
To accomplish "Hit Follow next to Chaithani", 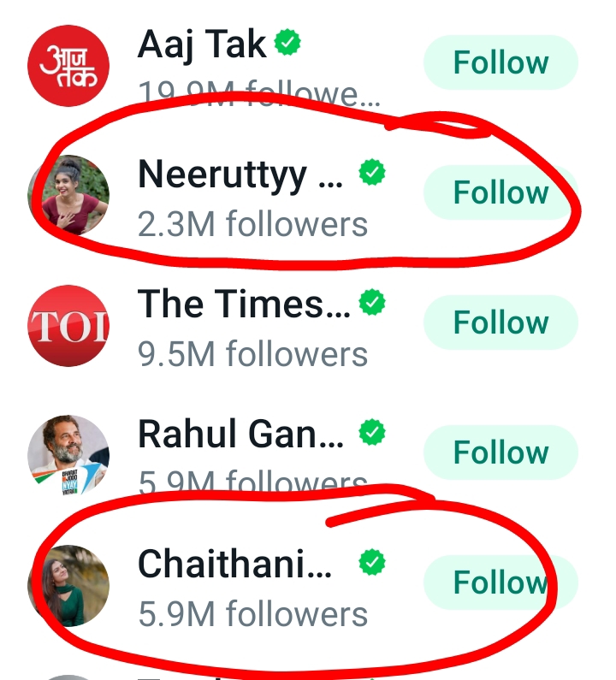I will pos(500,582).
